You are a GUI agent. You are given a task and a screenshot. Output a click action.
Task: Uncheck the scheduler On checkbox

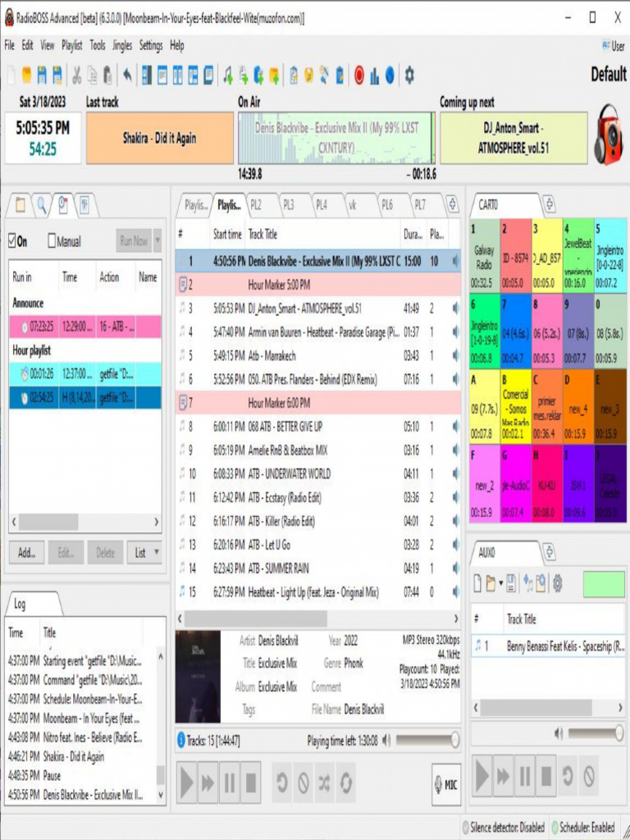[13, 242]
